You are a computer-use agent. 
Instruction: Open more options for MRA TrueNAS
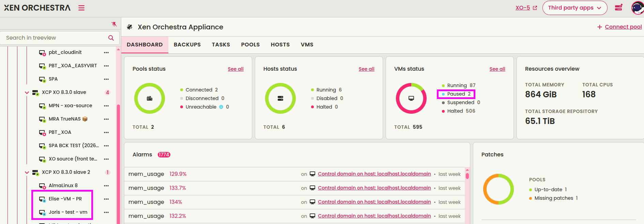106,119
